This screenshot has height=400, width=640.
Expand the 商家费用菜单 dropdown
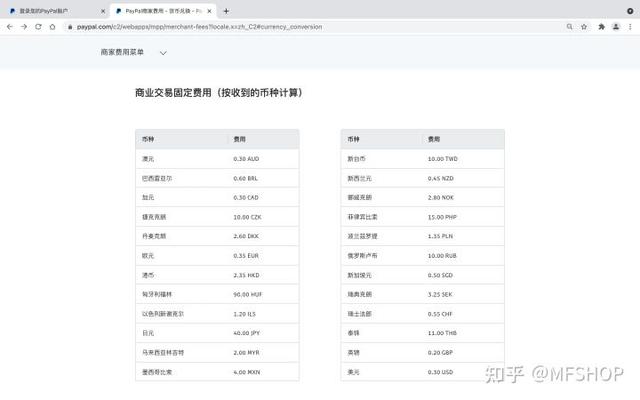(134, 52)
